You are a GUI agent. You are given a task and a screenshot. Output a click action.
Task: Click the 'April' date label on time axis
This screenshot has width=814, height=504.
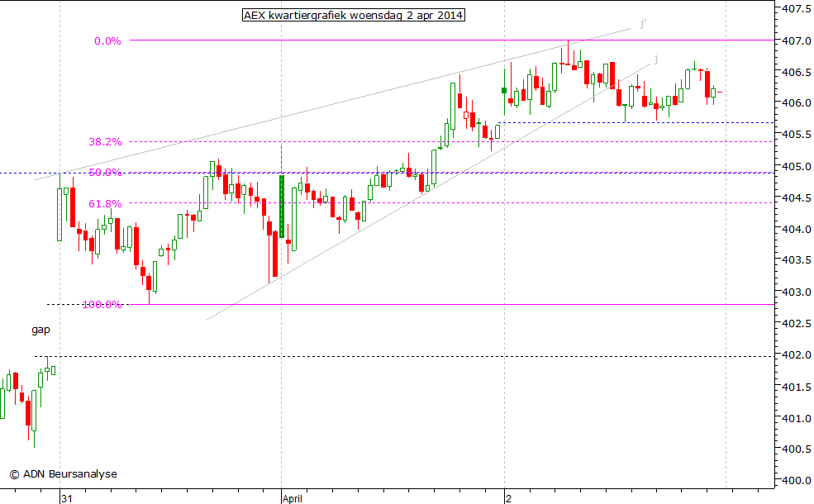point(293,498)
